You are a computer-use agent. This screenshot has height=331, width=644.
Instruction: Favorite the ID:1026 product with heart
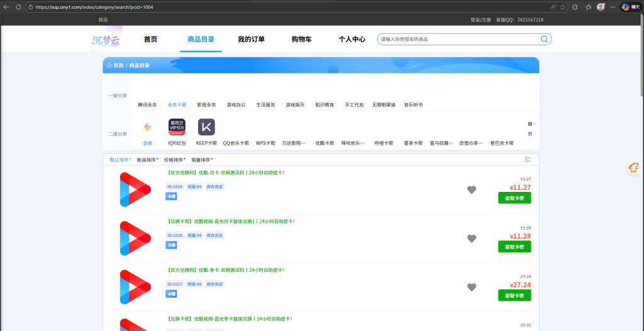[x=472, y=238]
